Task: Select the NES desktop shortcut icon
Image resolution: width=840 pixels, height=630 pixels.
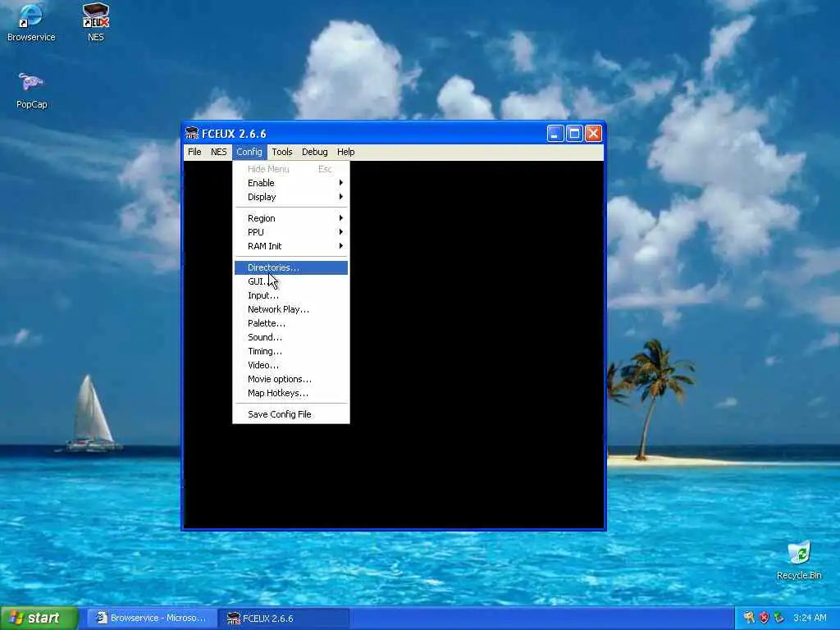Action: pyautogui.click(x=96, y=23)
